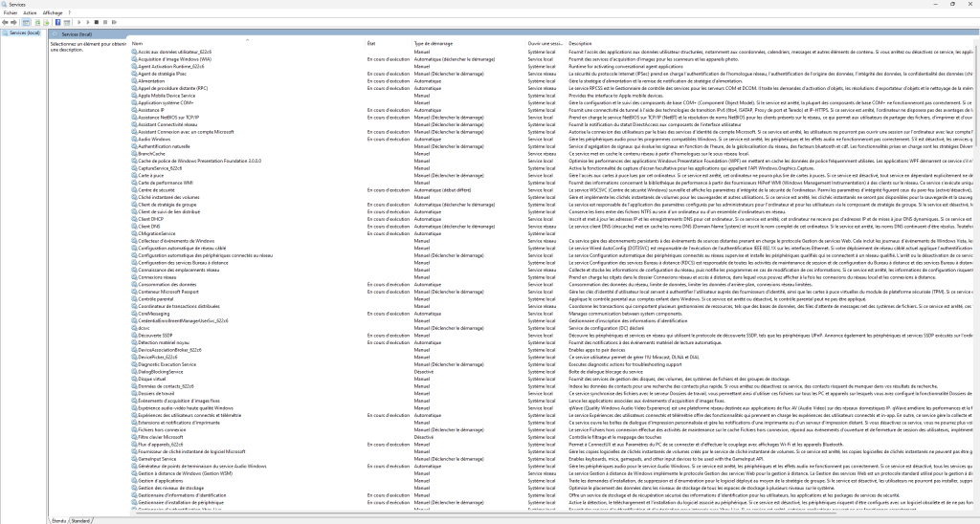Click the Refresh toolbar icon
980x524 pixels.
[37, 21]
